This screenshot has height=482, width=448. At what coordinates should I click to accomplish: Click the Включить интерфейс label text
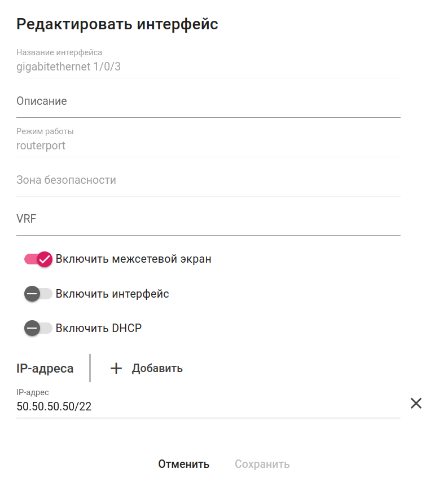pyautogui.click(x=112, y=294)
